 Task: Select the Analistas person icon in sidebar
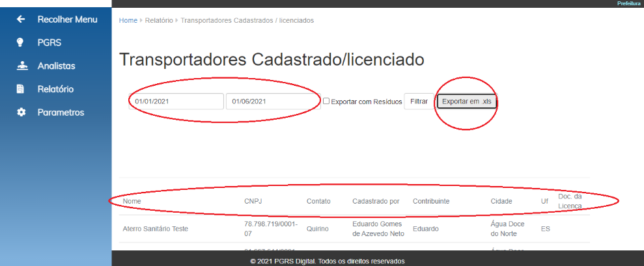tap(21, 66)
